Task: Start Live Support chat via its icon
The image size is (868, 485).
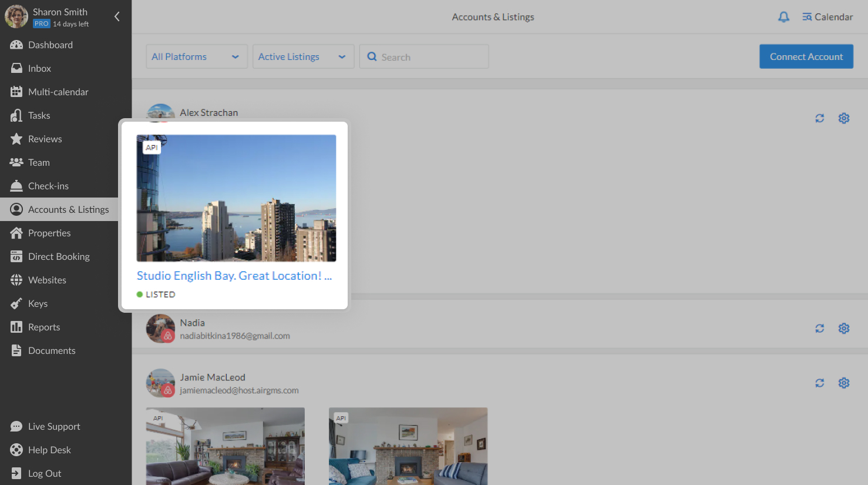Action: point(16,426)
